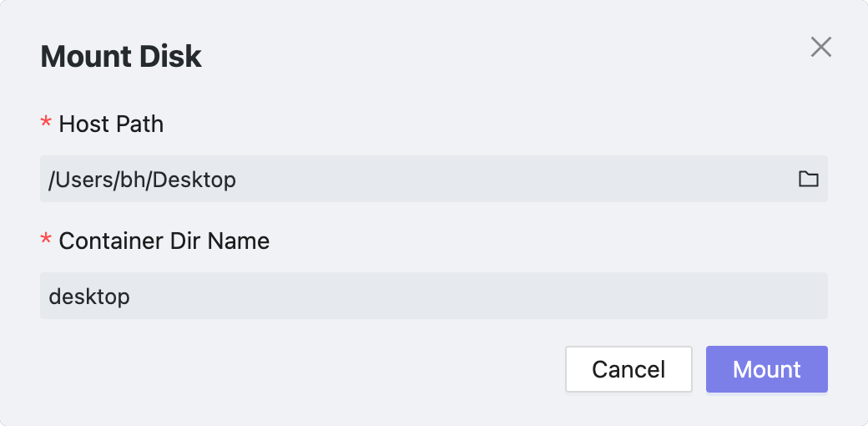Select the folder picker icon
868x426 pixels.
click(808, 179)
